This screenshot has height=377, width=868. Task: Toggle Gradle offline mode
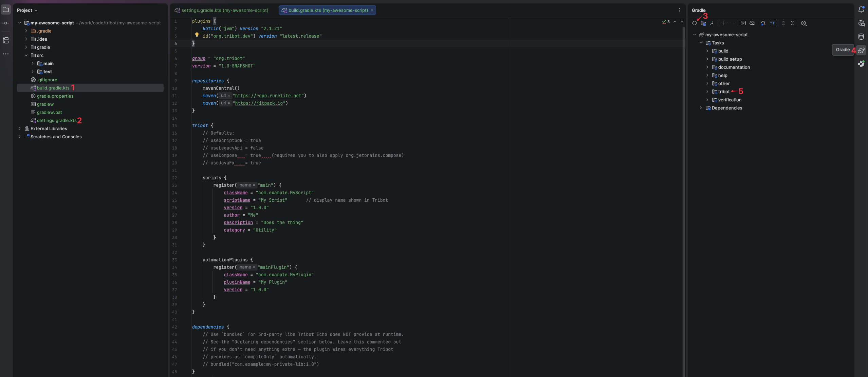click(x=753, y=23)
